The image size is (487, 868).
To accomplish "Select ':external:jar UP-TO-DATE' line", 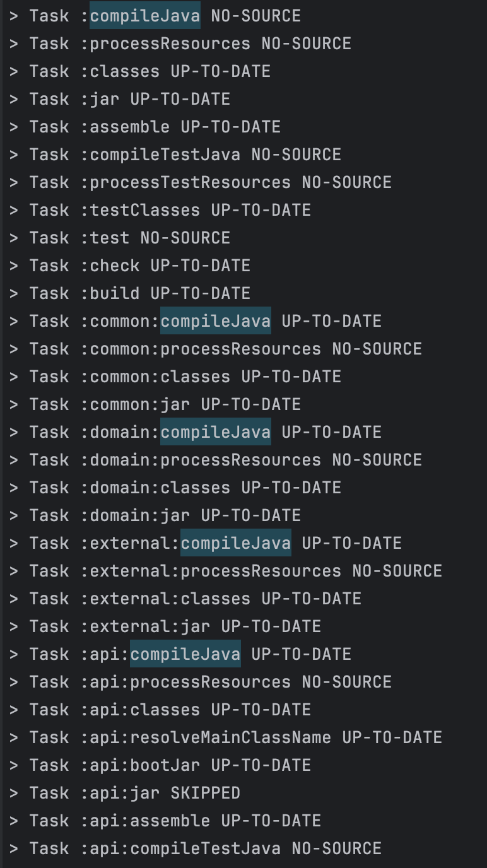I will click(165, 626).
